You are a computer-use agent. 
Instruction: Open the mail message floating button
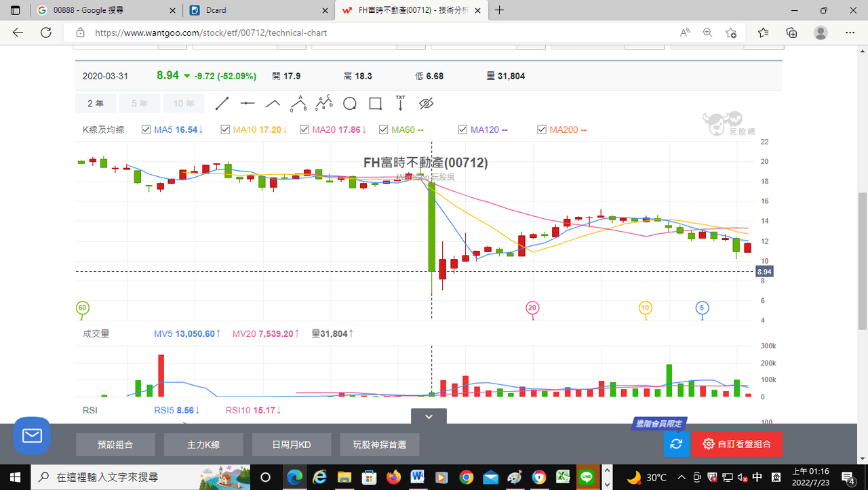(x=32, y=435)
